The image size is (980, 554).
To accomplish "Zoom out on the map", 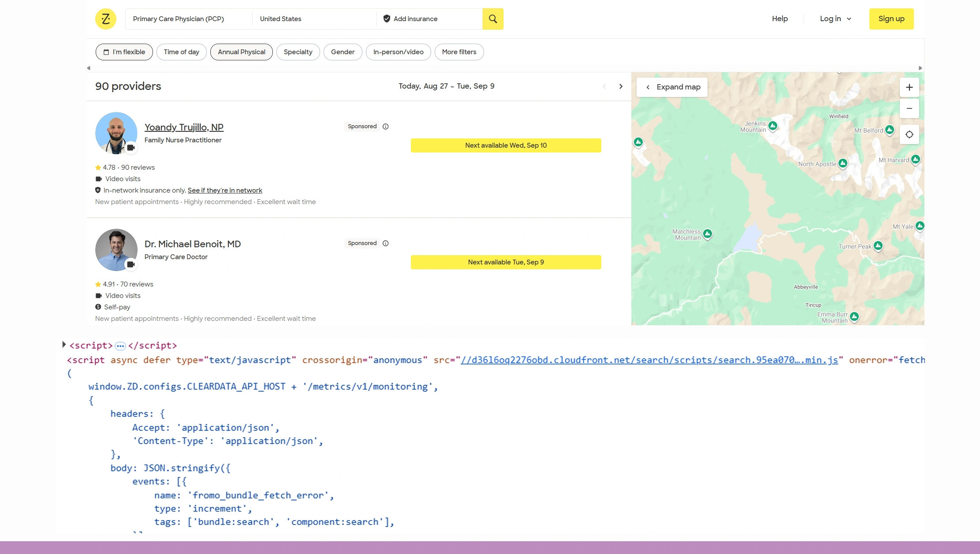I will 909,108.
